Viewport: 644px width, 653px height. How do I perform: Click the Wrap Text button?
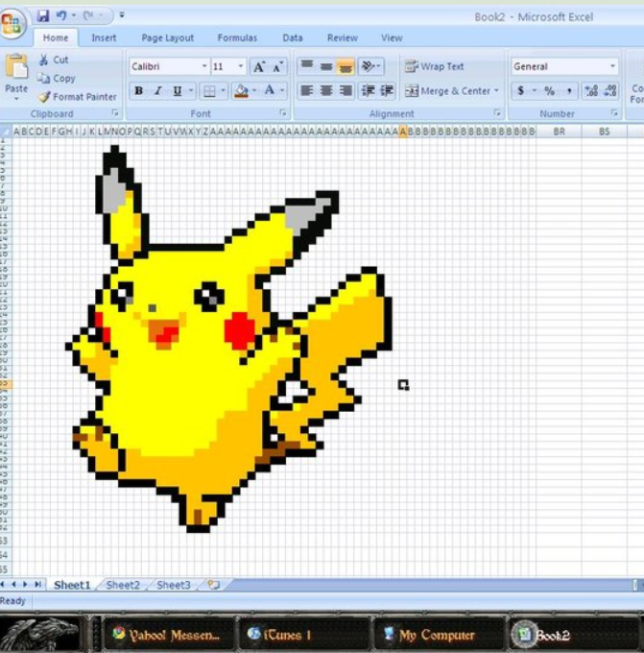[434, 66]
